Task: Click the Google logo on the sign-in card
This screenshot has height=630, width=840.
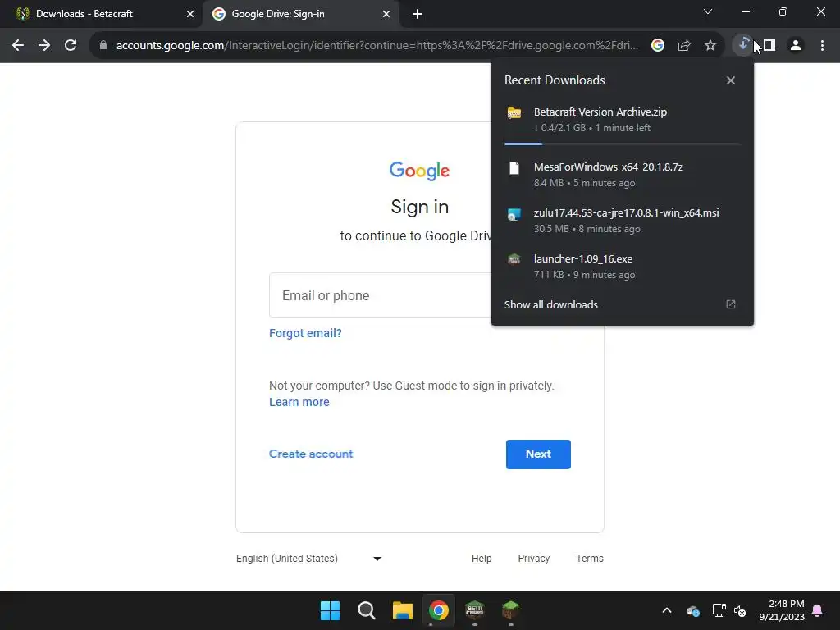Action: 419,171
